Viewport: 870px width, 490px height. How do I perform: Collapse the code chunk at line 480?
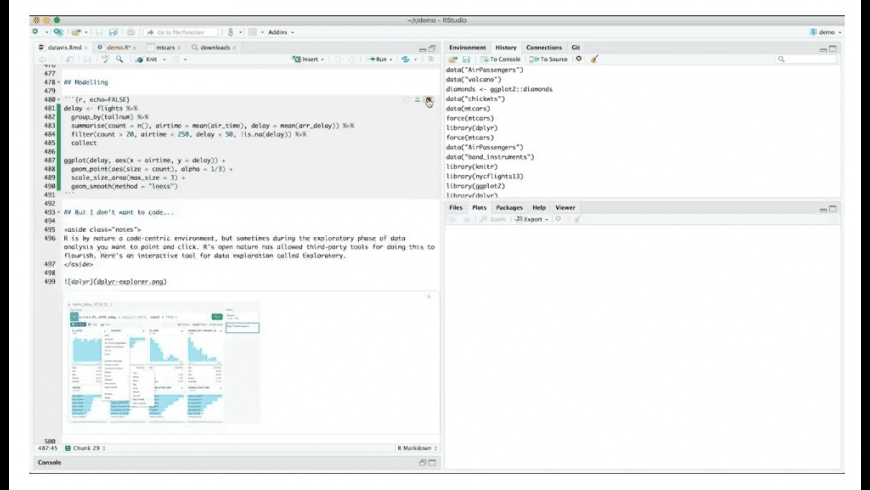[x=59, y=100]
